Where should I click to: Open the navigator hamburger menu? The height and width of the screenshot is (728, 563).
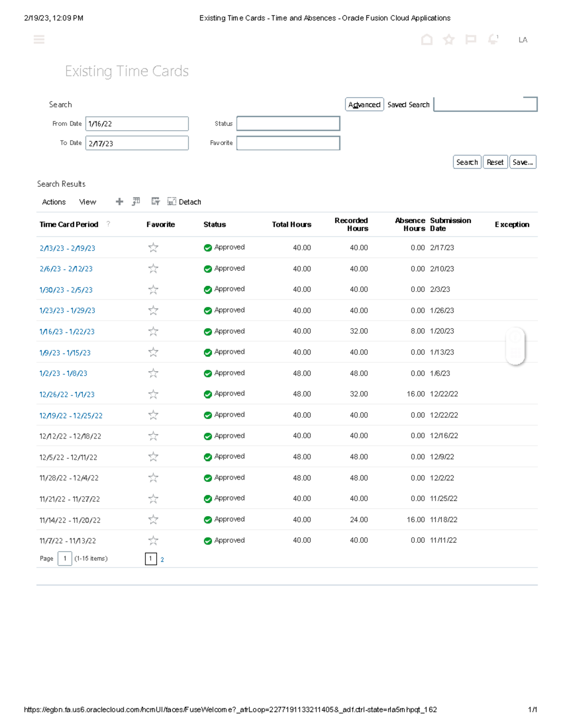click(x=39, y=39)
